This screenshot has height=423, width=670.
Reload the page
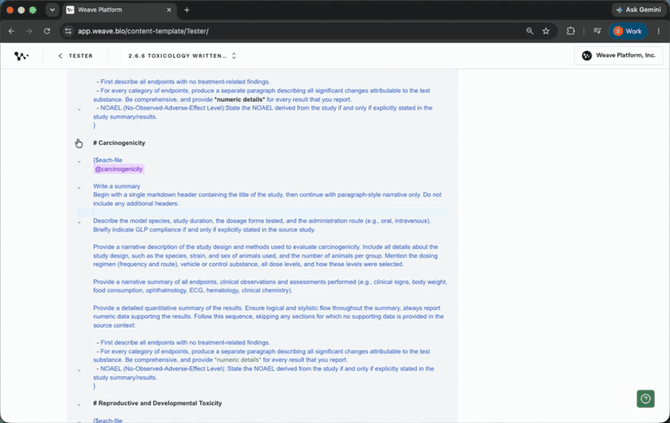(x=47, y=31)
